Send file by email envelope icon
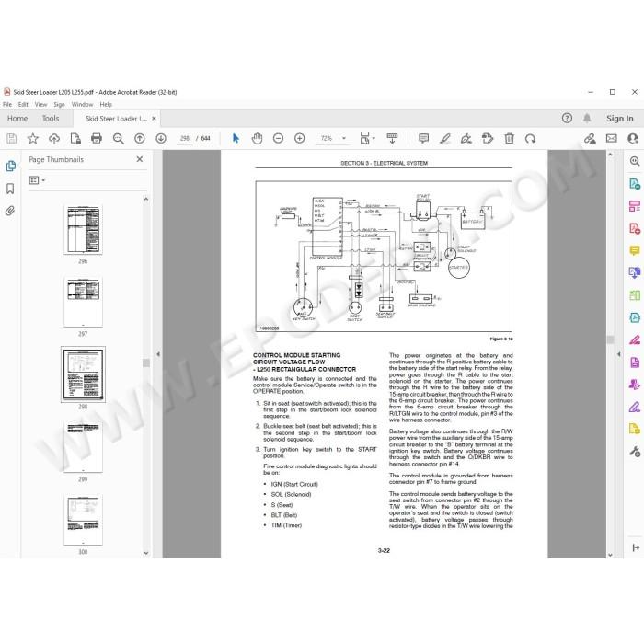The image size is (644, 644). (x=612, y=138)
